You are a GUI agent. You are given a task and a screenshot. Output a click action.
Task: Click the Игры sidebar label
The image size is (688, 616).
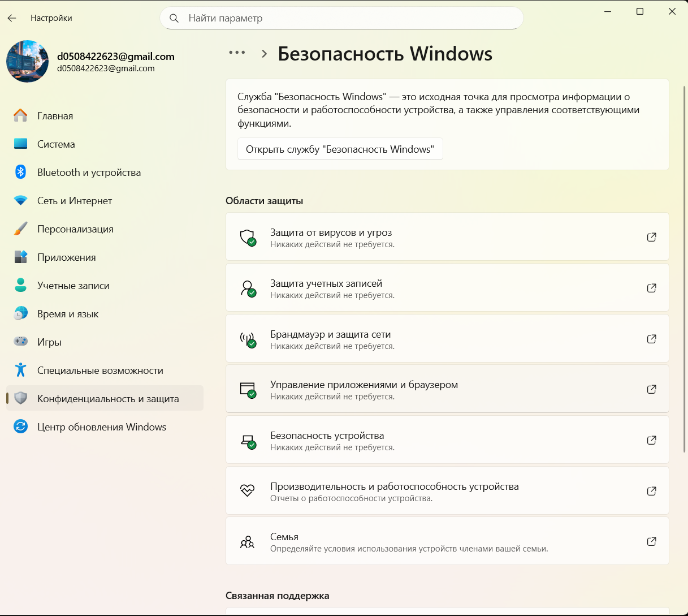(x=49, y=342)
